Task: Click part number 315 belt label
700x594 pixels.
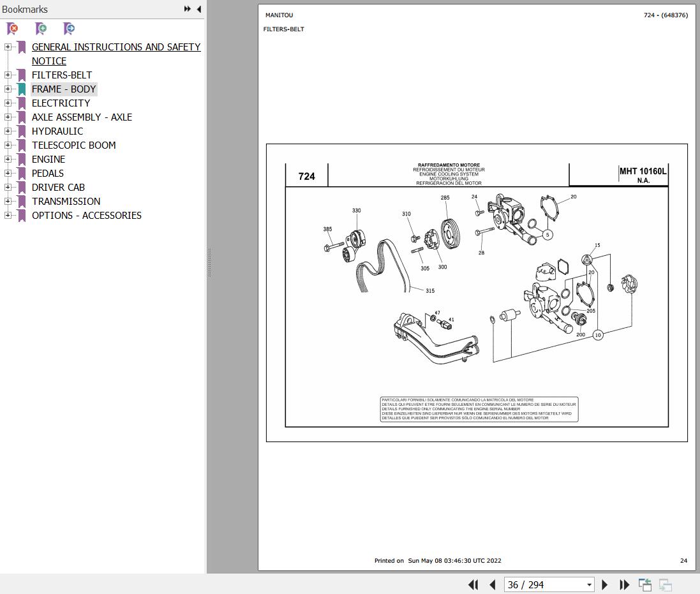Action: coord(430,290)
